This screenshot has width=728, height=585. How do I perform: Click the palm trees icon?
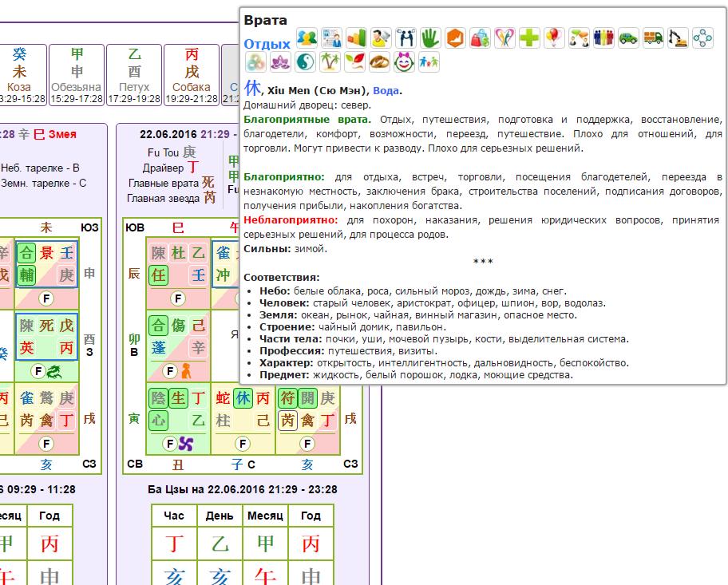click(x=330, y=61)
